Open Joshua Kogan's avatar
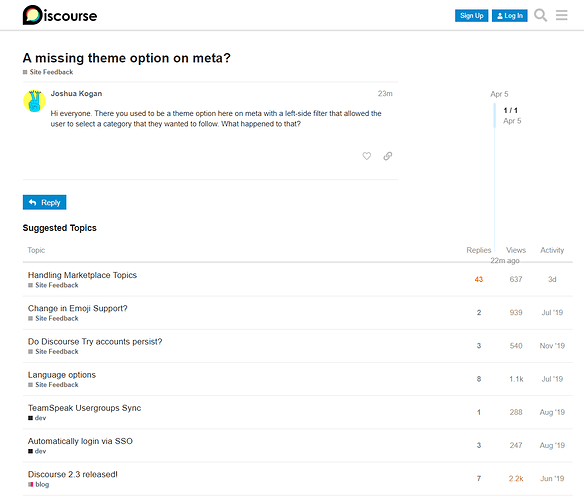Viewport: 584px width, 500px height. 34,101
